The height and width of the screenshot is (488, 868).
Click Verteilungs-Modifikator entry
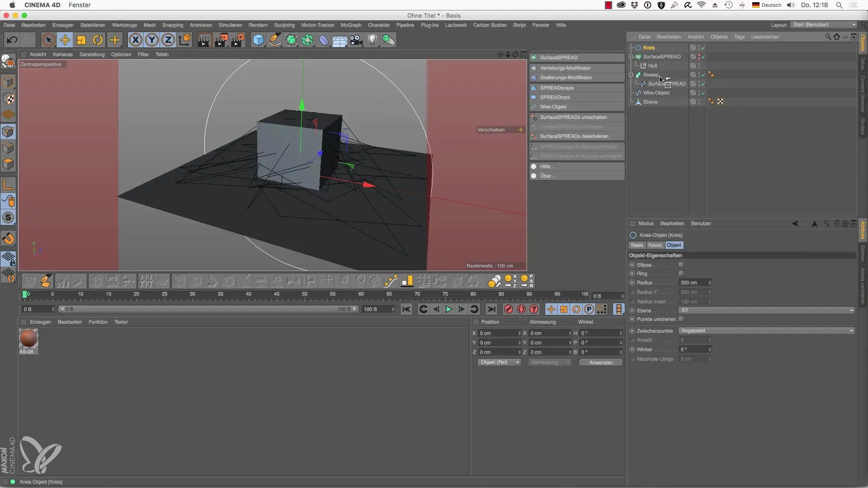click(577, 68)
